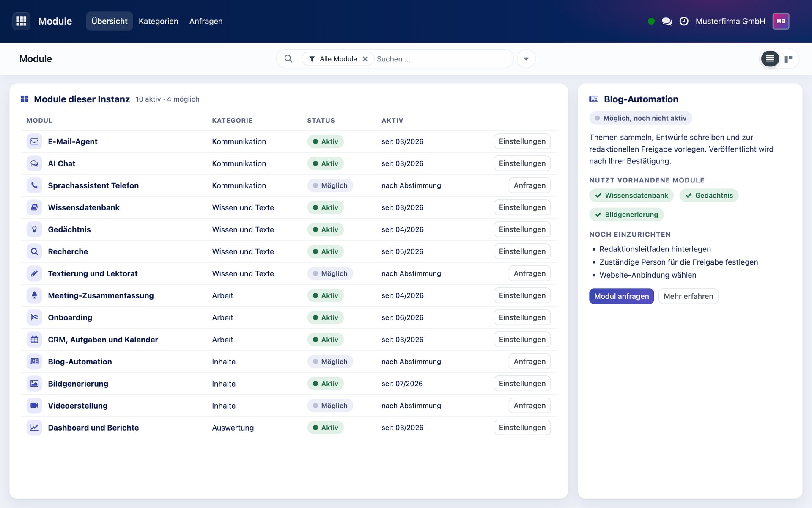Remove the Alle Module filter chip

coord(365,59)
